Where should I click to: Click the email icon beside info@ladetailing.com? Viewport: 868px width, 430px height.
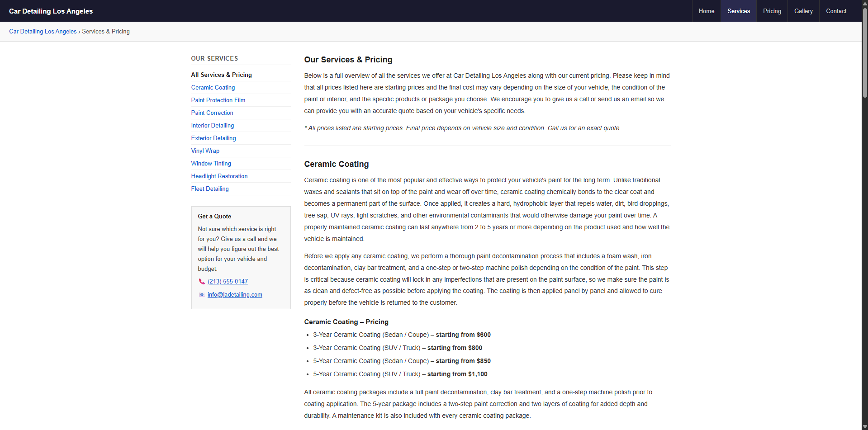202,295
